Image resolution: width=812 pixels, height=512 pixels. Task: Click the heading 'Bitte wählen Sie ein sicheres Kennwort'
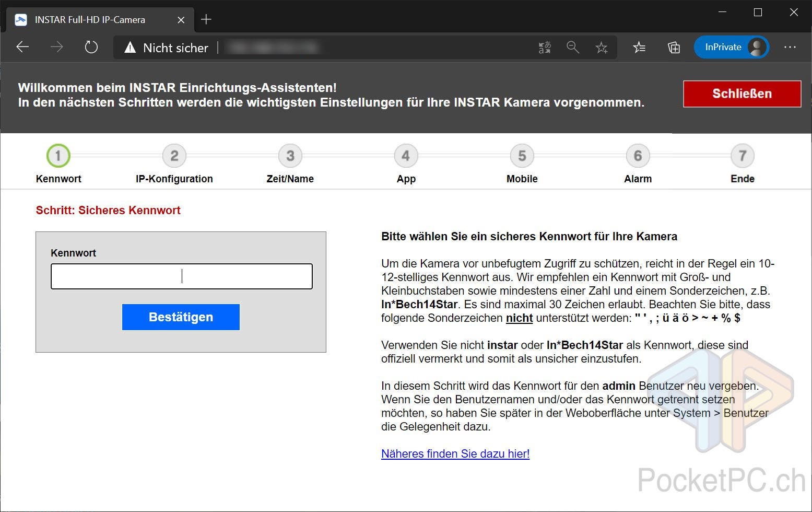click(x=529, y=236)
